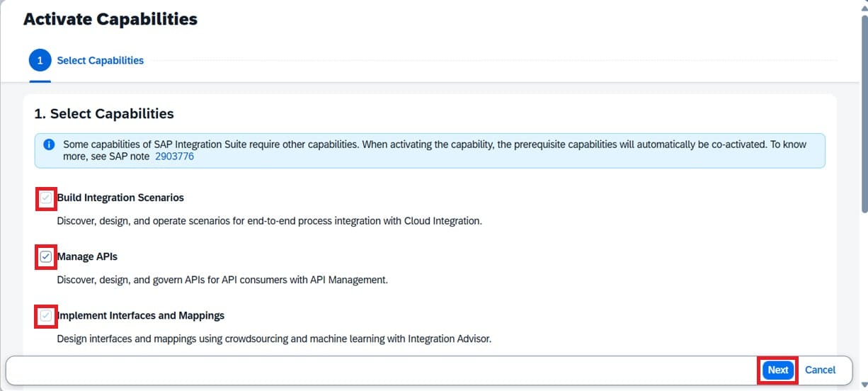Click the API Management description text

222,280
